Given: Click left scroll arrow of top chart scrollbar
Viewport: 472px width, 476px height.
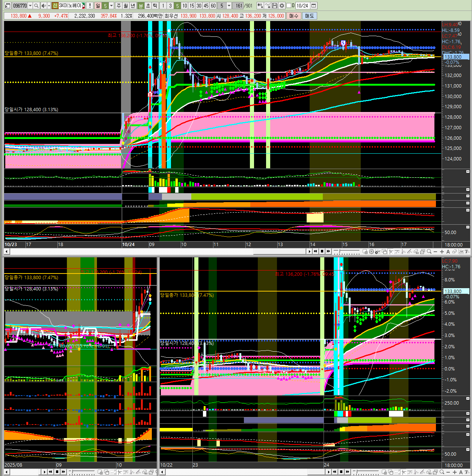Looking at the screenshot, I should (6, 251).
